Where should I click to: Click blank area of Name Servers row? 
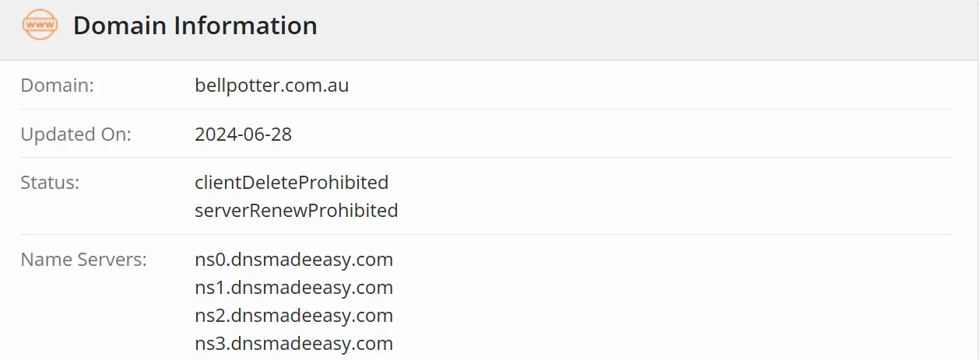(x=673, y=301)
